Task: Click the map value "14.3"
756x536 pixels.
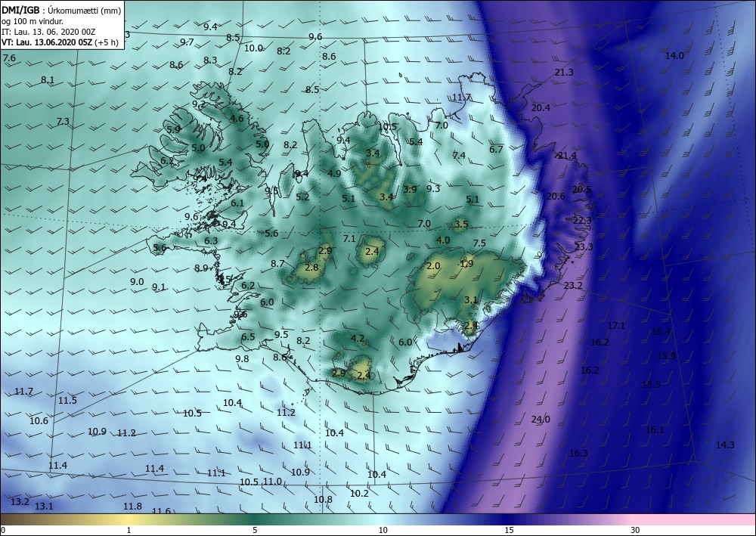Action: (725, 445)
